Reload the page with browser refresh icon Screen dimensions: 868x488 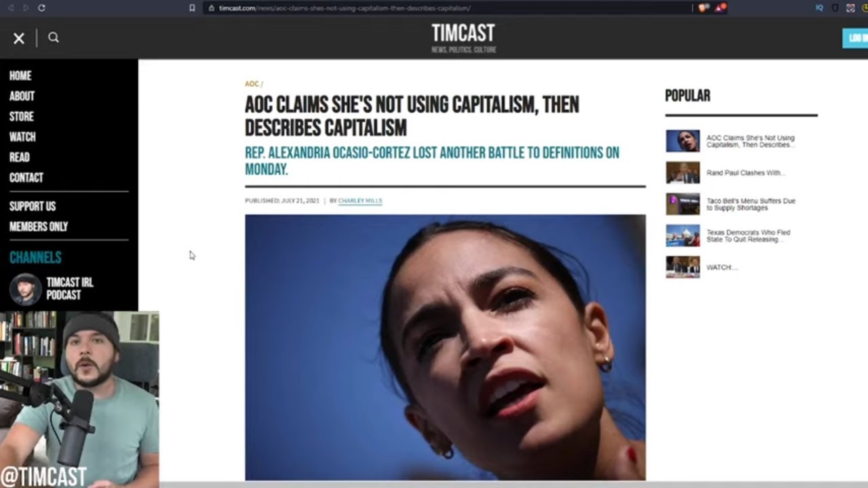tap(42, 7)
